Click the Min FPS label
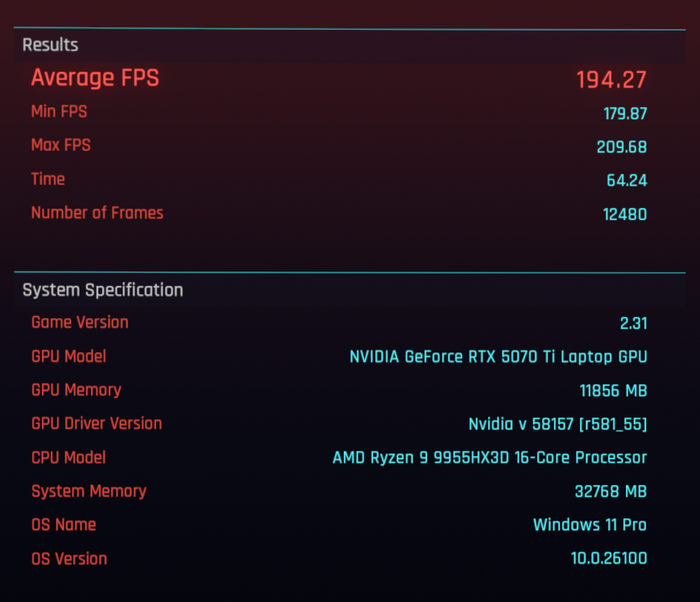Viewport: 700px width, 602px height. pos(59,111)
